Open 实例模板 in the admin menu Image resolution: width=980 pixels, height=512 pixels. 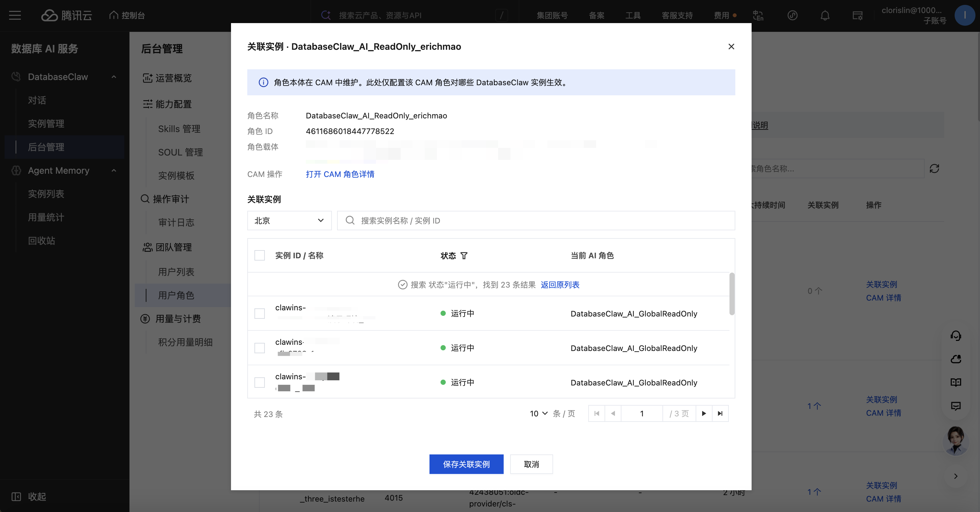coord(176,176)
